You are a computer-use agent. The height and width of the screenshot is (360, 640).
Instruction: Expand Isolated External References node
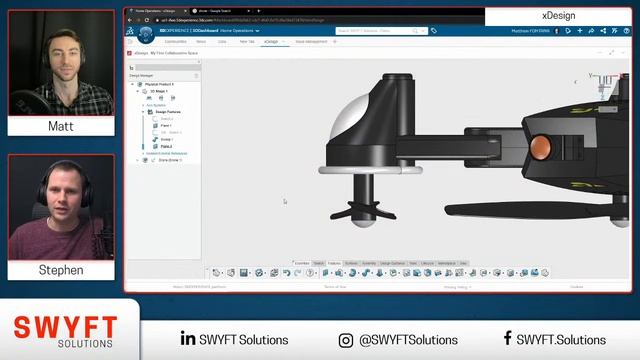click(143, 153)
